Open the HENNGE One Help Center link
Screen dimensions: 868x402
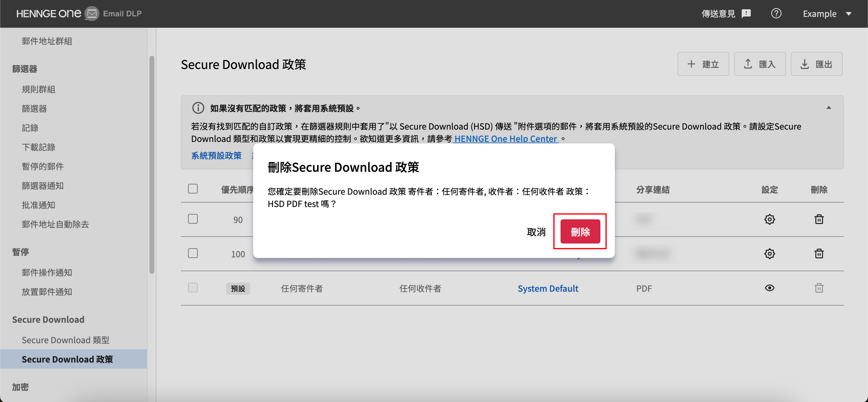coord(505,139)
